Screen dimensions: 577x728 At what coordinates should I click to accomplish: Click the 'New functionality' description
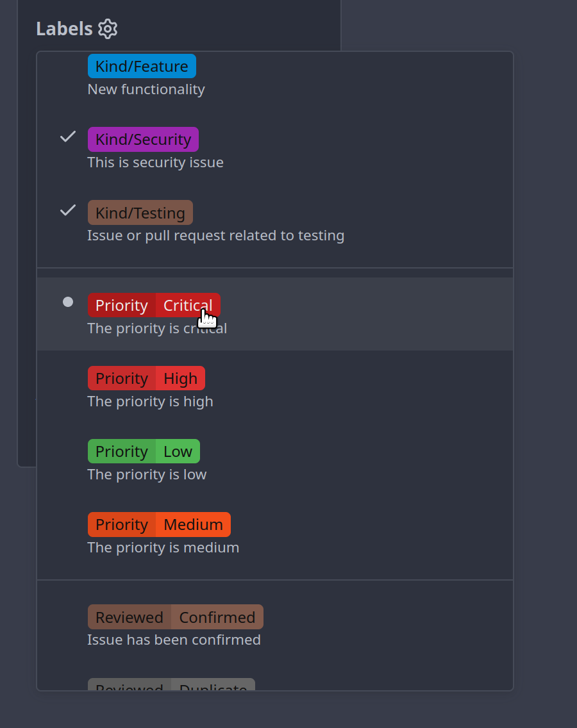(x=146, y=89)
